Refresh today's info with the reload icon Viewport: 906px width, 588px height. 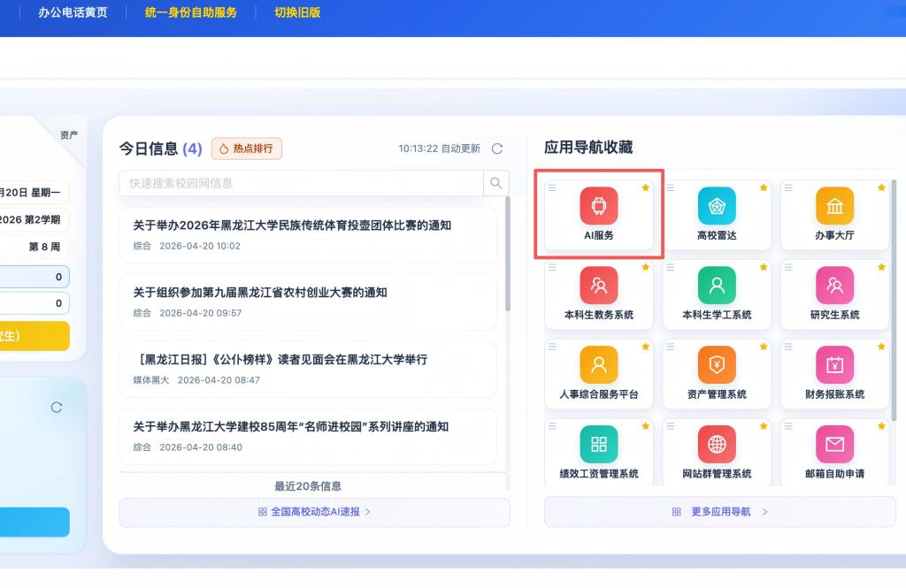point(497,149)
